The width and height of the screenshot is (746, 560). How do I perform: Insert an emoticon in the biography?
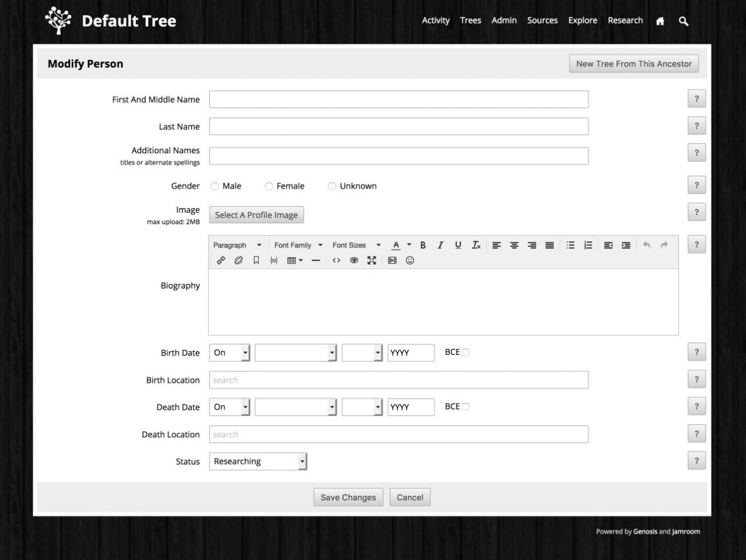pyautogui.click(x=410, y=260)
